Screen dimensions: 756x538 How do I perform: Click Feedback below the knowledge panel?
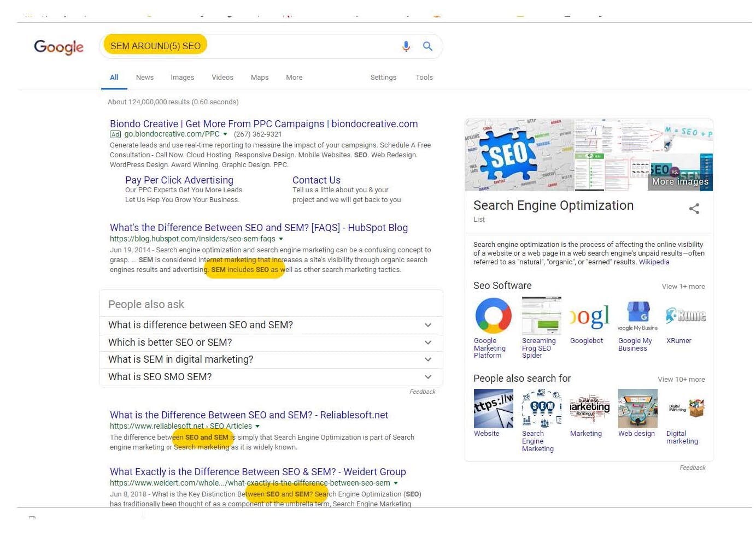693,468
